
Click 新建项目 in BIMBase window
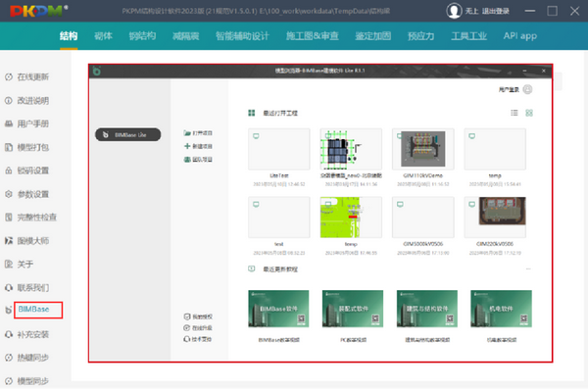click(198, 146)
